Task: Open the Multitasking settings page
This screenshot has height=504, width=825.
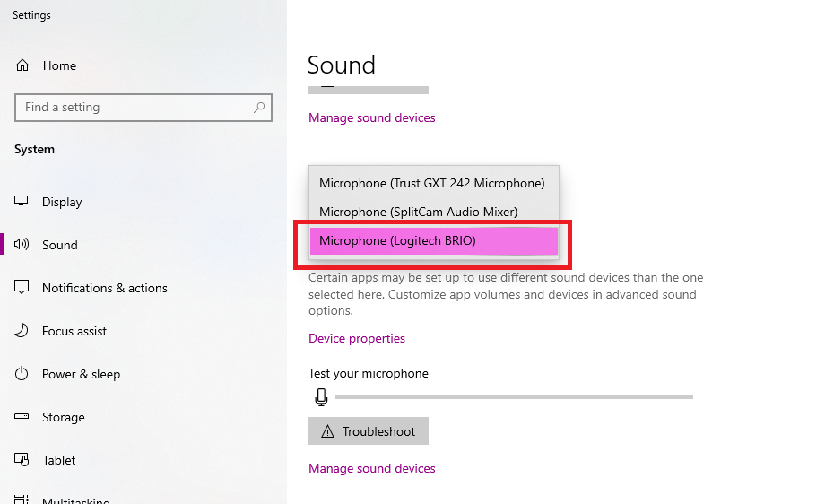Action: (x=75, y=499)
